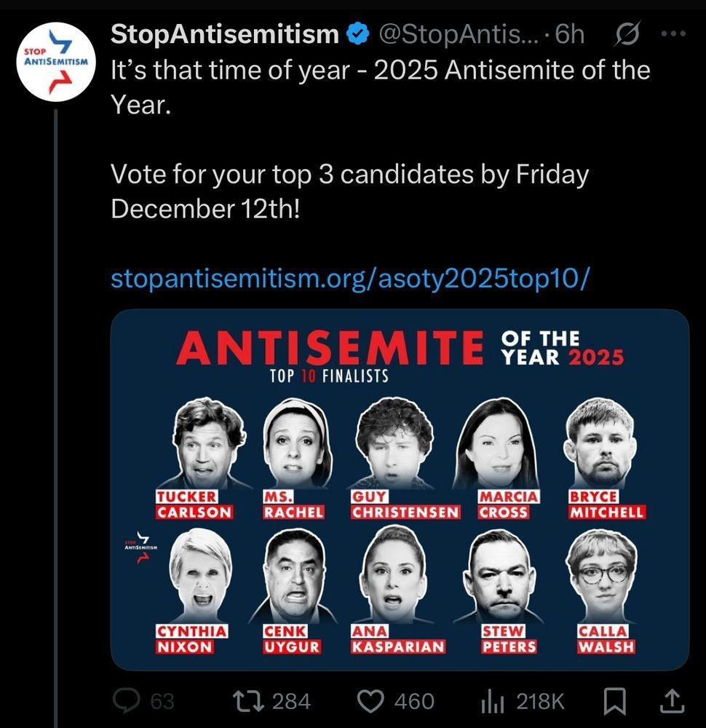
Task: Click the StopAntisemitism display name
Action: (225, 34)
